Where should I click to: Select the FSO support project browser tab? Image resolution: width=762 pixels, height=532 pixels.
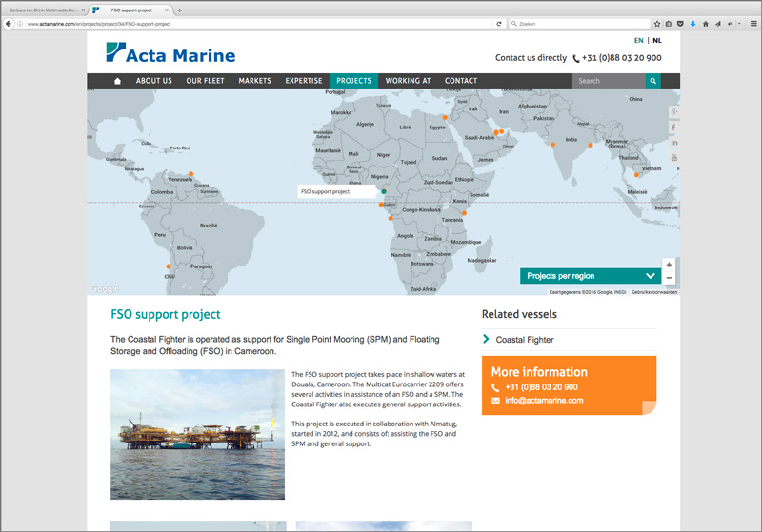pos(131,10)
